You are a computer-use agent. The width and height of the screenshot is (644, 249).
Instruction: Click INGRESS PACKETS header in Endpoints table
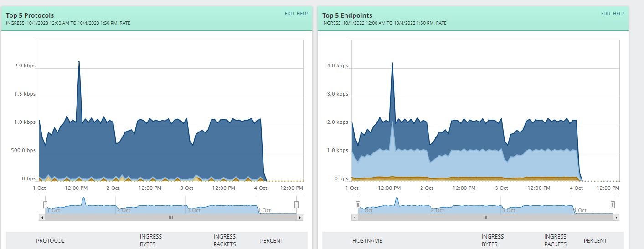[555, 240]
